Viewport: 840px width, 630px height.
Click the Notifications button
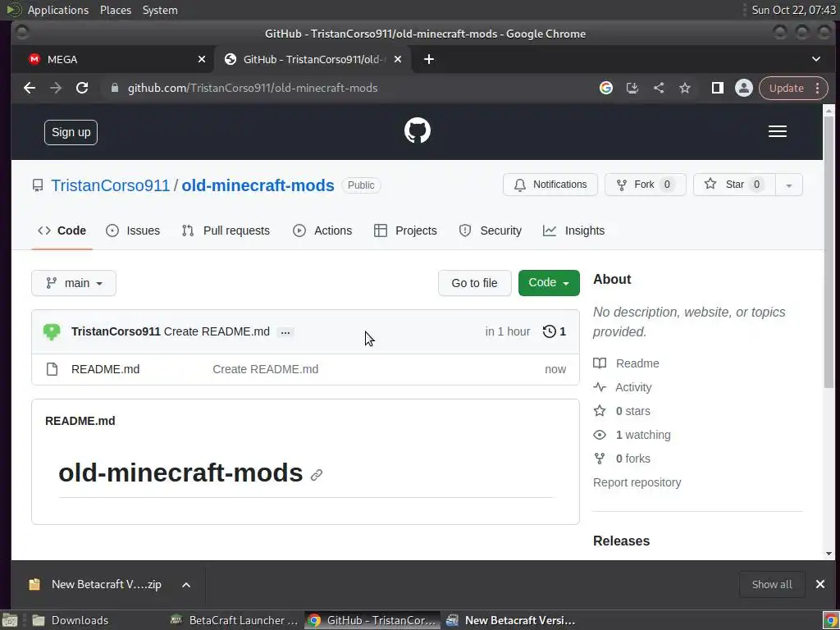[550, 185]
